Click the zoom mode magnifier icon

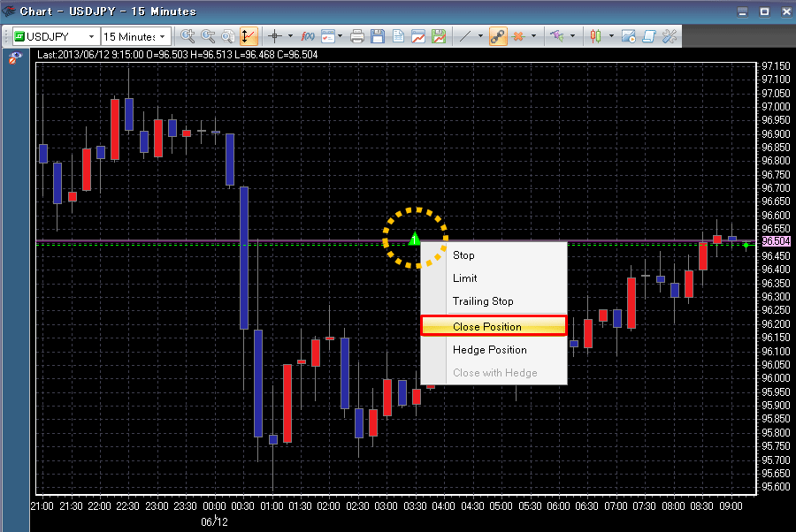pyautogui.click(x=228, y=36)
